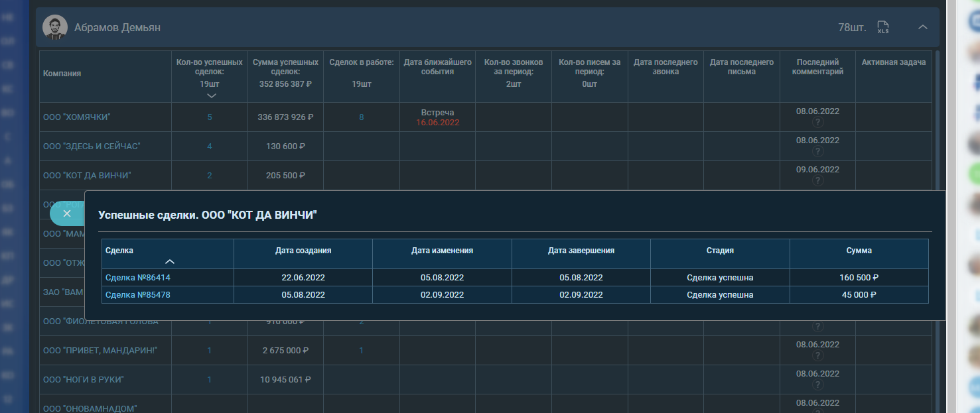Open deal Сделка №86414

pos(138,278)
